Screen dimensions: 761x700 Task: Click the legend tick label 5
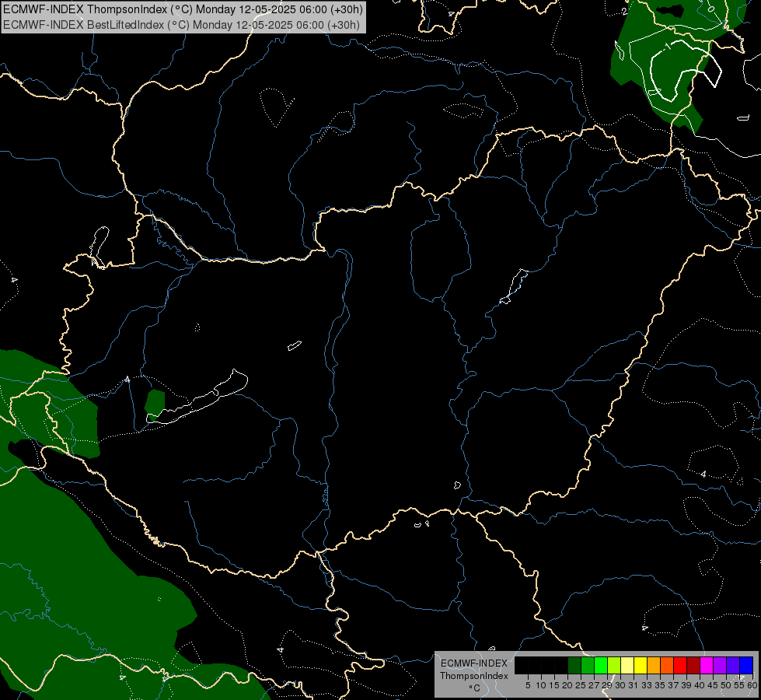coord(528,685)
